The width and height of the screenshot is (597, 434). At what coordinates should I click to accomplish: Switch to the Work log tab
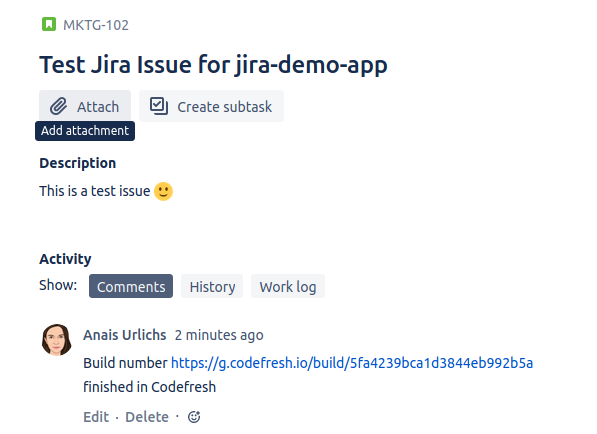click(x=288, y=286)
